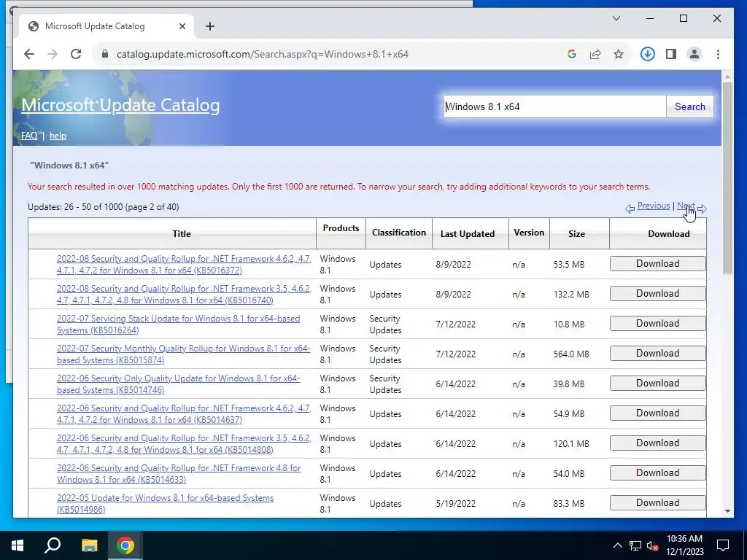This screenshot has width=747, height=560.
Task: Open the Google icon in address bar
Action: point(572,54)
